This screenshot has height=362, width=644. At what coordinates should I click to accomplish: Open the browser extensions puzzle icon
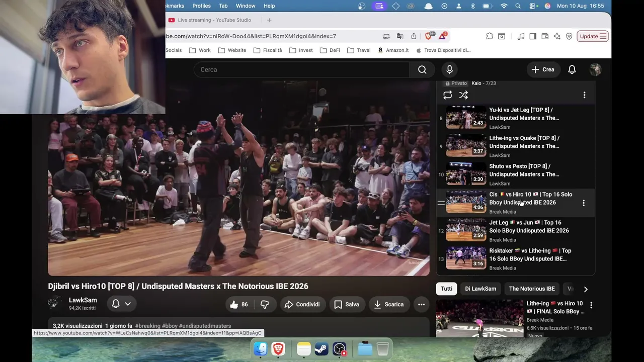pos(490,36)
